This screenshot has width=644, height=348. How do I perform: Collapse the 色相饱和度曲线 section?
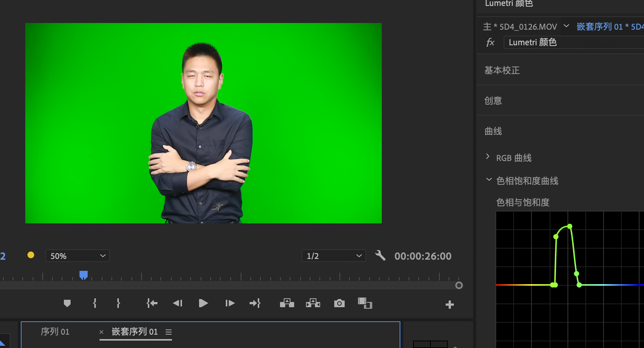[489, 180]
